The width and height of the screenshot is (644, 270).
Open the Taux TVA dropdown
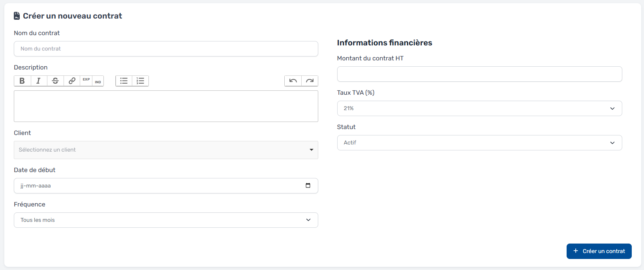tap(479, 109)
